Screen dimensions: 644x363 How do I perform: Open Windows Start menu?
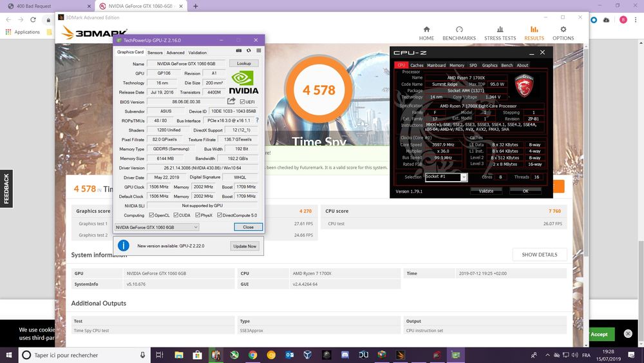[x=9, y=355]
